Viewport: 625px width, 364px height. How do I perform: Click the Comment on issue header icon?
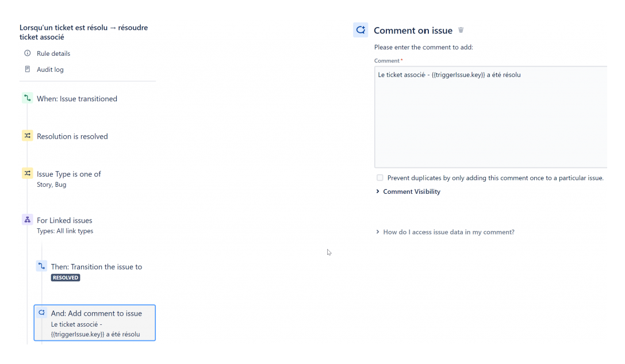(x=361, y=29)
